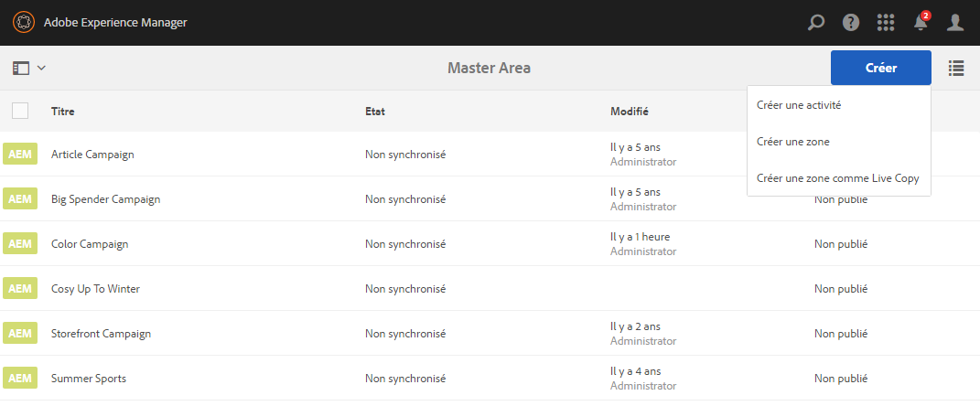The height and width of the screenshot is (406, 980).
Task: Select AEM thumbnail of Article Campaign
Action: [20, 154]
